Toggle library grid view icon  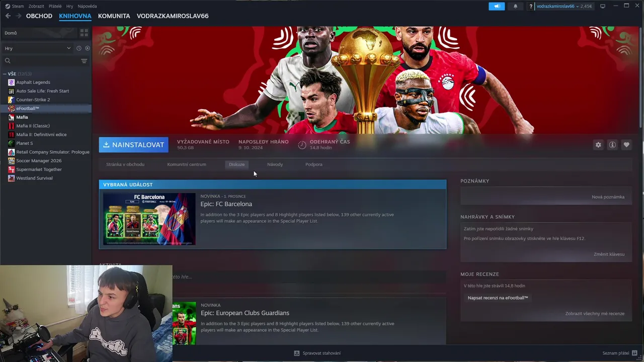pos(84,33)
